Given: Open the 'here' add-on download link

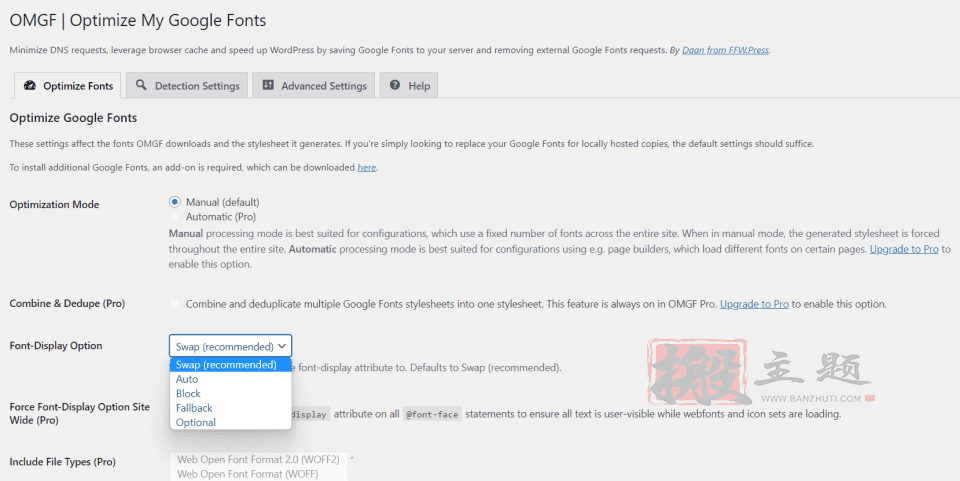Looking at the screenshot, I should click(367, 167).
